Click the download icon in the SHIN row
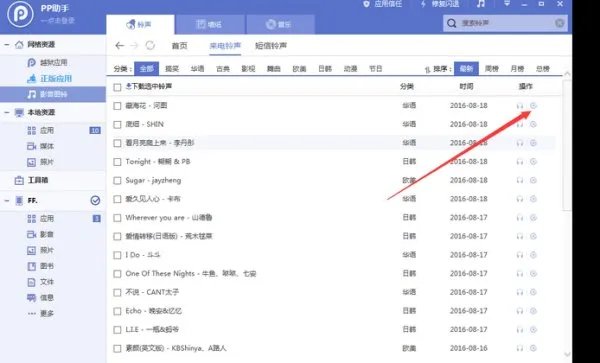Viewport: 600px width, 363px height. click(533, 124)
